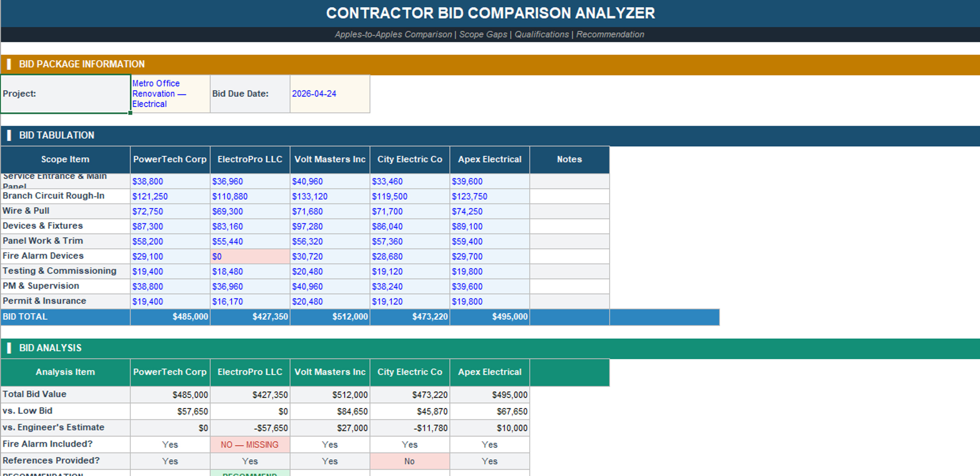This screenshot has height=476, width=980.
Task: Select City Electric Fire Alarm value $28,680
Action: click(x=410, y=256)
